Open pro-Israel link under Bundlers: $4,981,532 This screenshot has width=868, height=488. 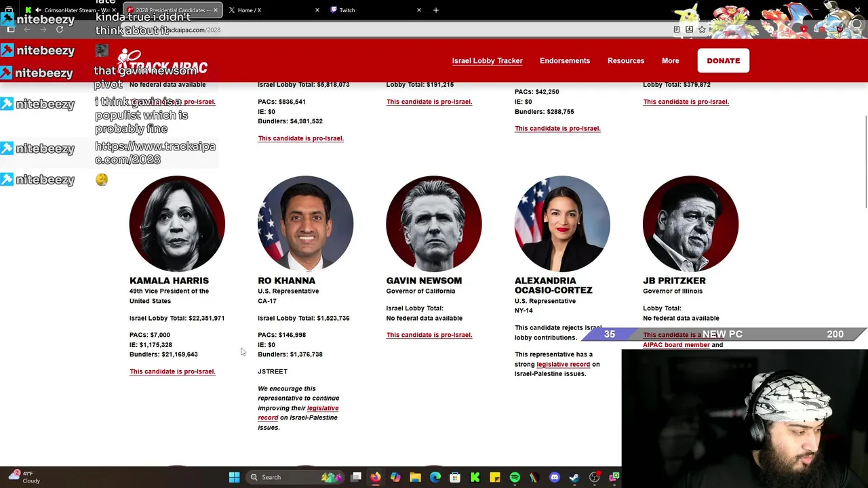[x=300, y=138]
